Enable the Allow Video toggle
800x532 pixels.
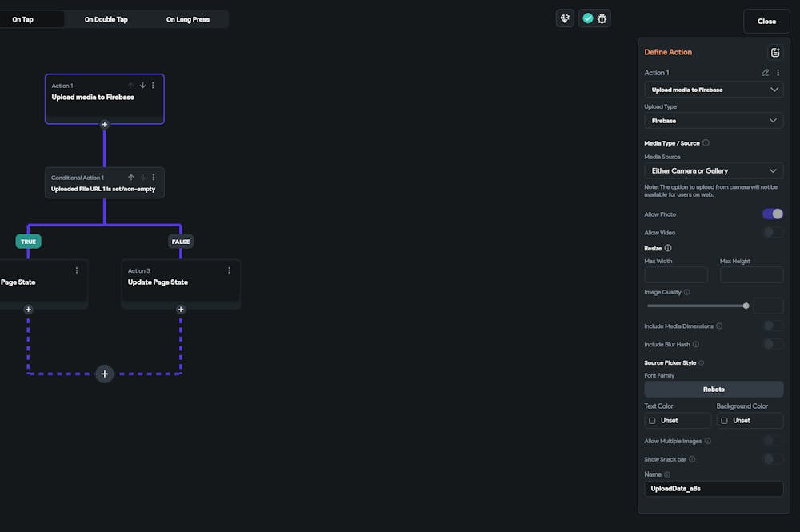(x=772, y=232)
